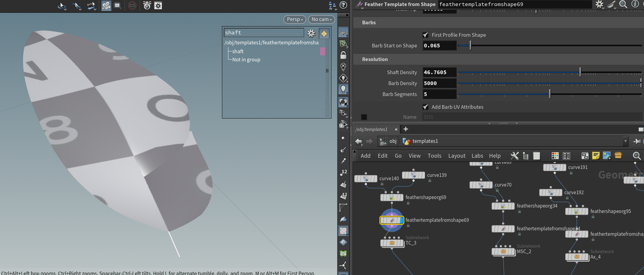This screenshot has width=644, height=275.
Task: Open the help question mark icon in viewport
Action: (343, 5)
